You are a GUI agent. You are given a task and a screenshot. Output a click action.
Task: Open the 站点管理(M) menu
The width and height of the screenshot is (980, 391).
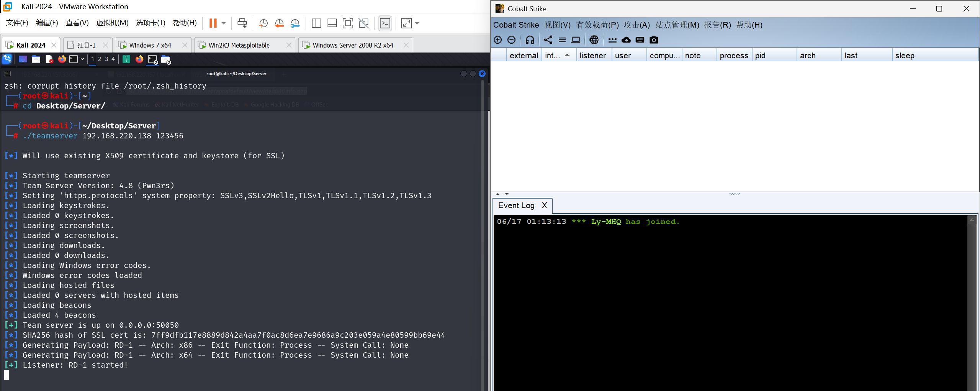click(x=677, y=25)
